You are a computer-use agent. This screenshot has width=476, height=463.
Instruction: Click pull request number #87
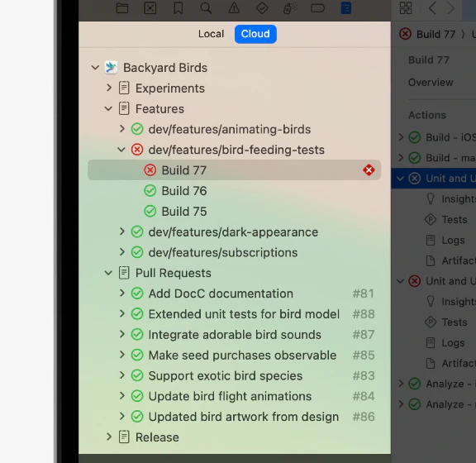[x=364, y=335]
